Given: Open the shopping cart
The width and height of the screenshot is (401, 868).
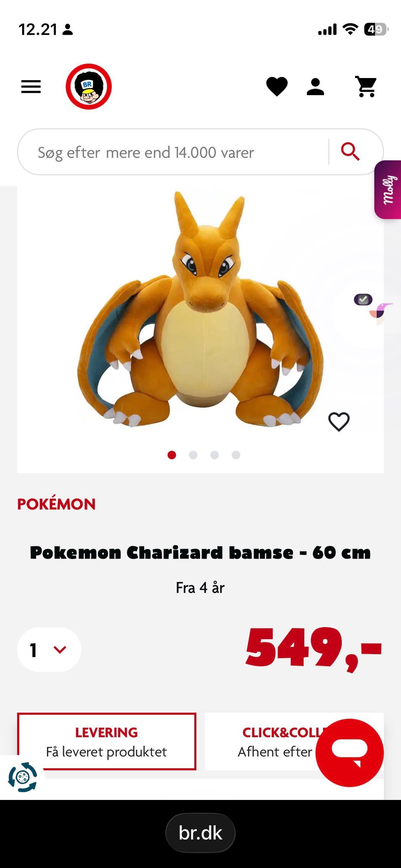Looking at the screenshot, I should (366, 87).
